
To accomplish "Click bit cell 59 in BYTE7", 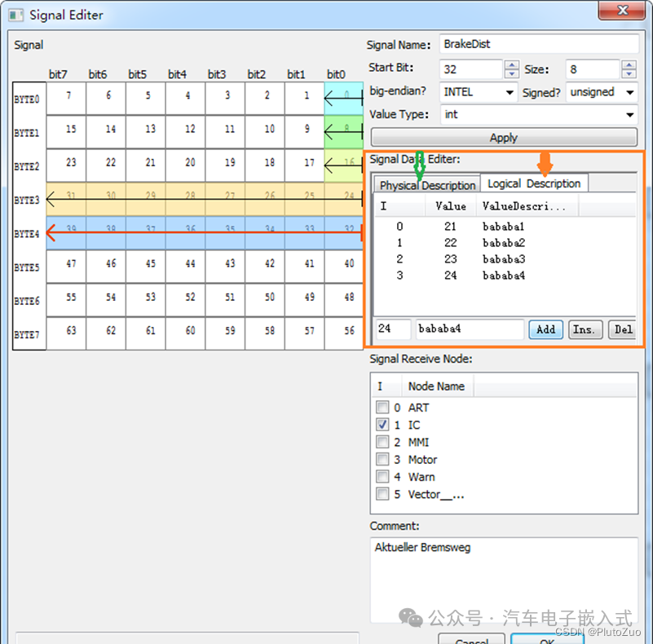I will [x=226, y=333].
